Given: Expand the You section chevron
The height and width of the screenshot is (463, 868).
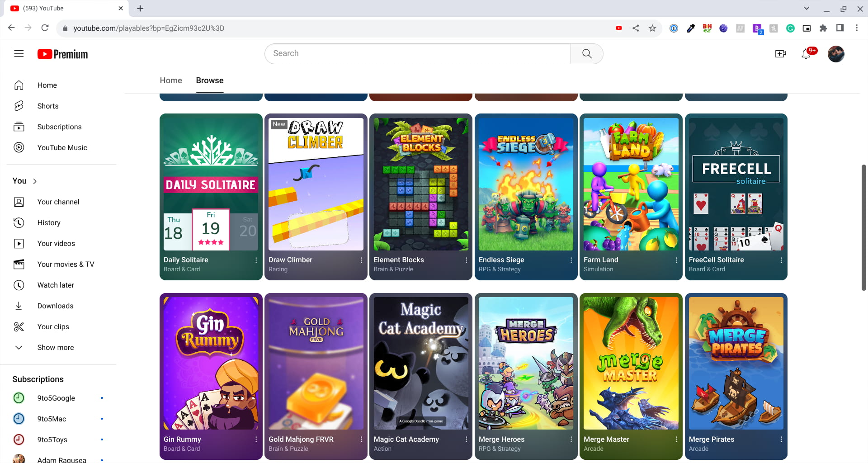Looking at the screenshot, I should (34, 181).
